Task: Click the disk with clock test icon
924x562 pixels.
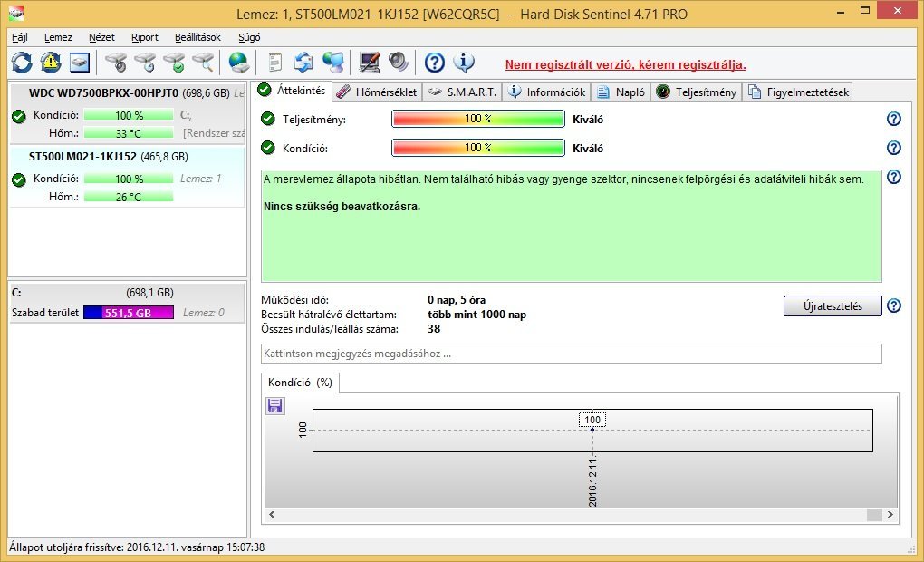Action: click(145, 63)
